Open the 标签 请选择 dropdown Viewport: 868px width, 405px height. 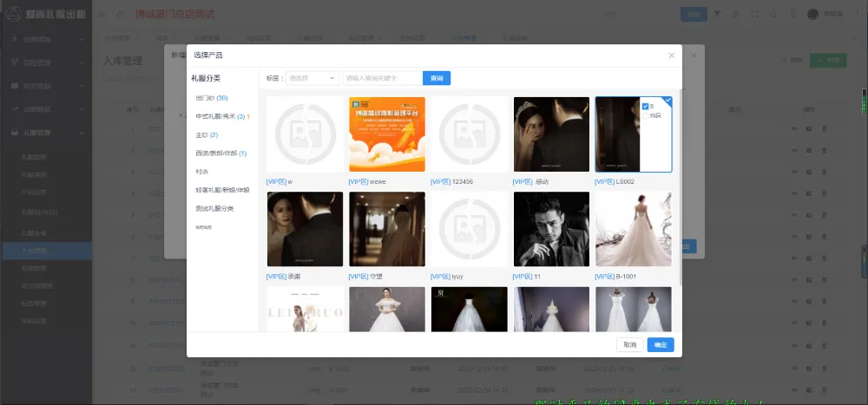312,78
